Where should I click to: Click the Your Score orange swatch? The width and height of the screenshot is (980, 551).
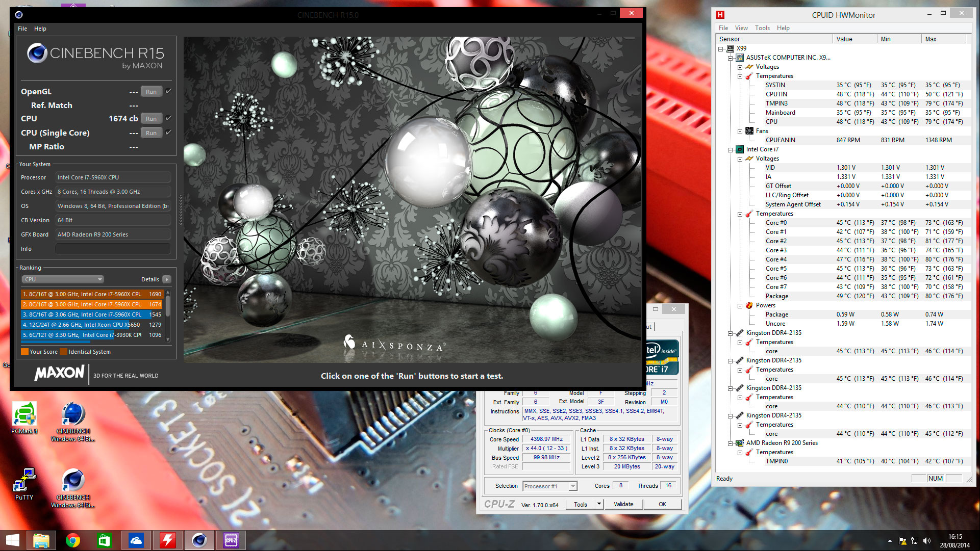(24, 352)
